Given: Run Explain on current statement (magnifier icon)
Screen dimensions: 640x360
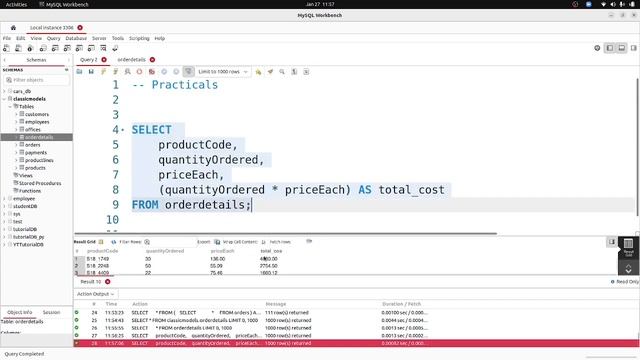Looking at the screenshot, I should pyautogui.click(x=127, y=71).
